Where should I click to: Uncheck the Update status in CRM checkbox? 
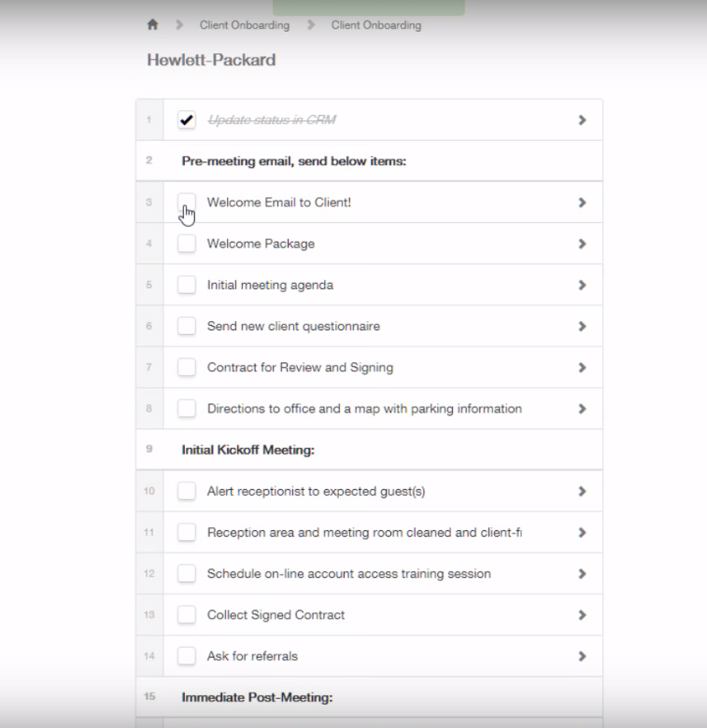pyautogui.click(x=187, y=120)
